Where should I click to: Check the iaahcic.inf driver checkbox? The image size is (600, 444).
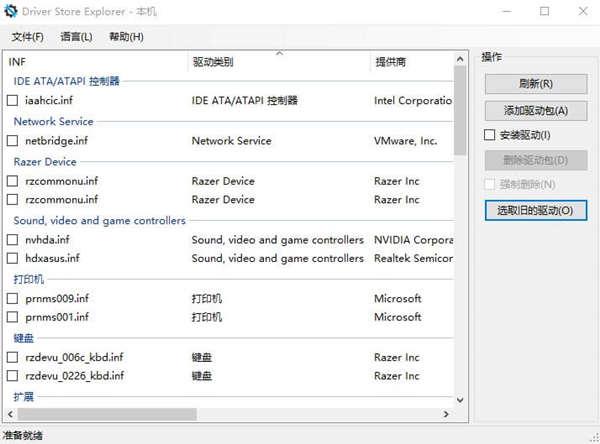(12, 101)
